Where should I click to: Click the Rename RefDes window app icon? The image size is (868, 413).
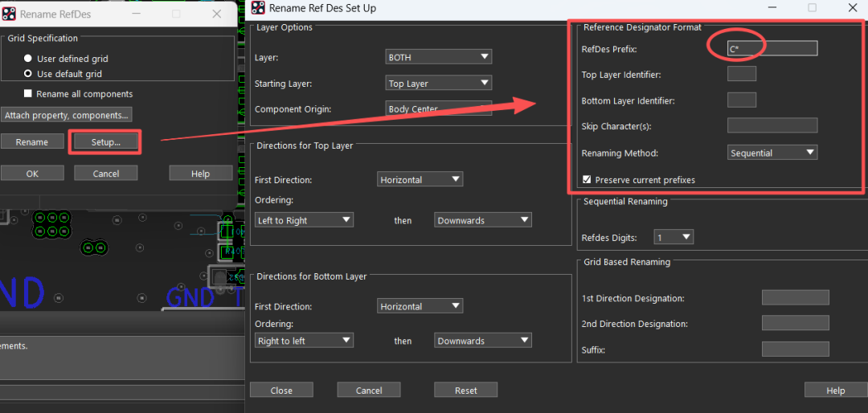pyautogui.click(x=9, y=14)
